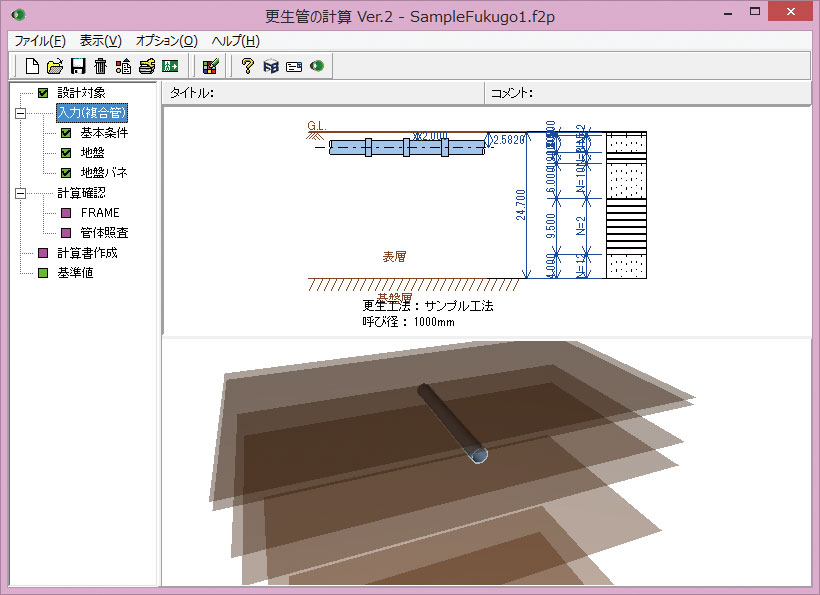Image resolution: width=820 pixels, height=595 pixels.
Task: Click the card/envelope toolbar icon
Action: (294, 66)
